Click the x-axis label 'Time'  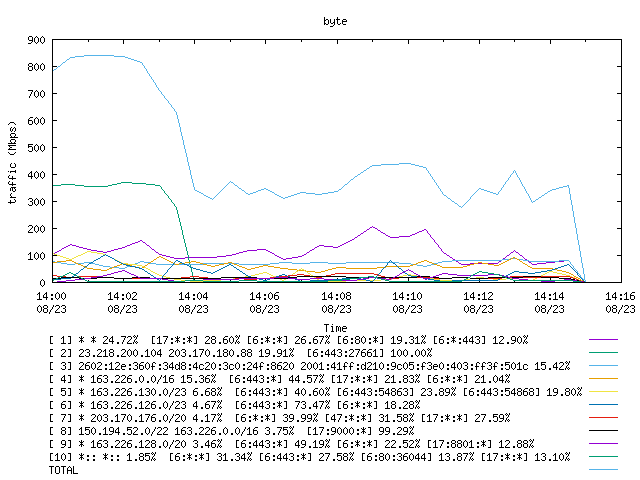[335, 328]
